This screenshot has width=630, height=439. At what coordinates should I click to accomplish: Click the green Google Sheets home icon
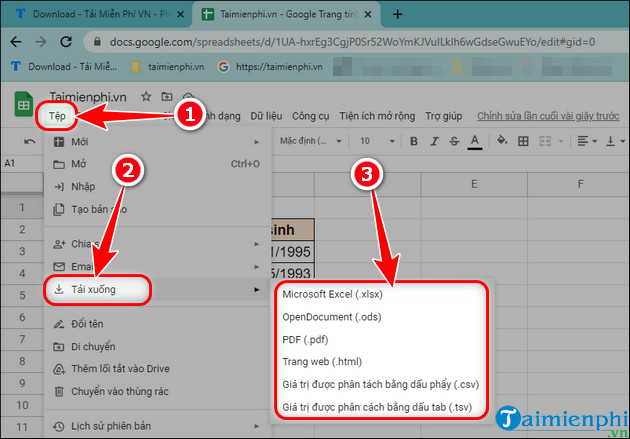point(24,105)
